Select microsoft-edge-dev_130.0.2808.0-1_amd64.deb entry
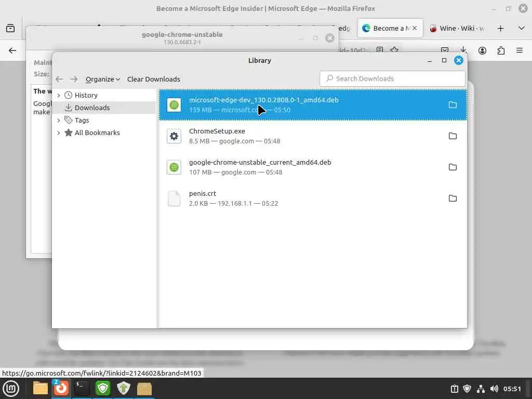This screenshot has width=532, height=399. pos(313,105)
